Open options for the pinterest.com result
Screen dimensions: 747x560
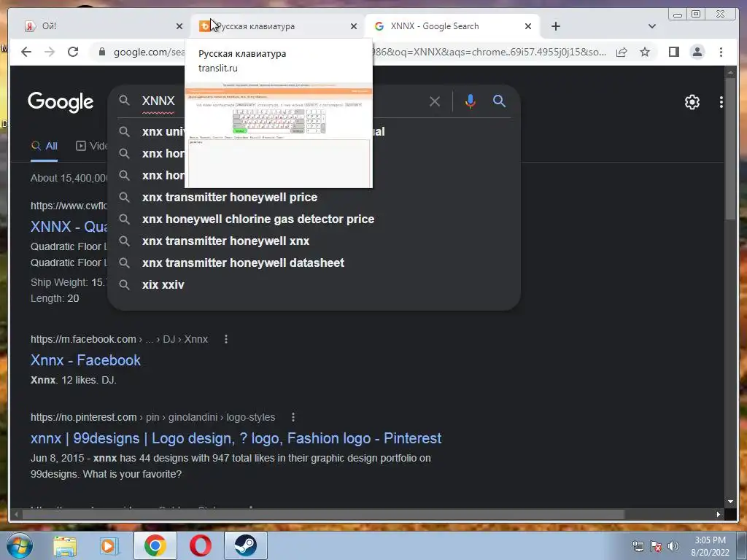pos(293,417)
